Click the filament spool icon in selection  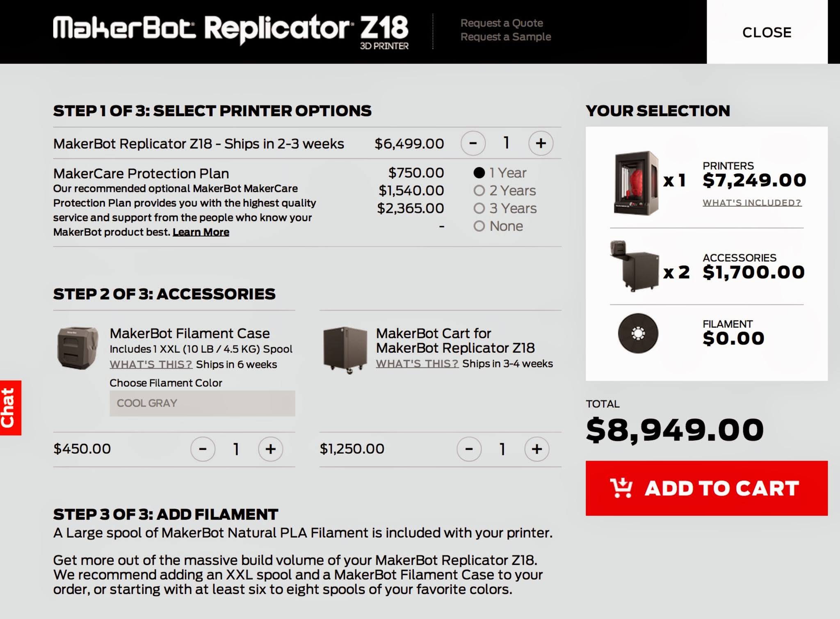[638, 333]
